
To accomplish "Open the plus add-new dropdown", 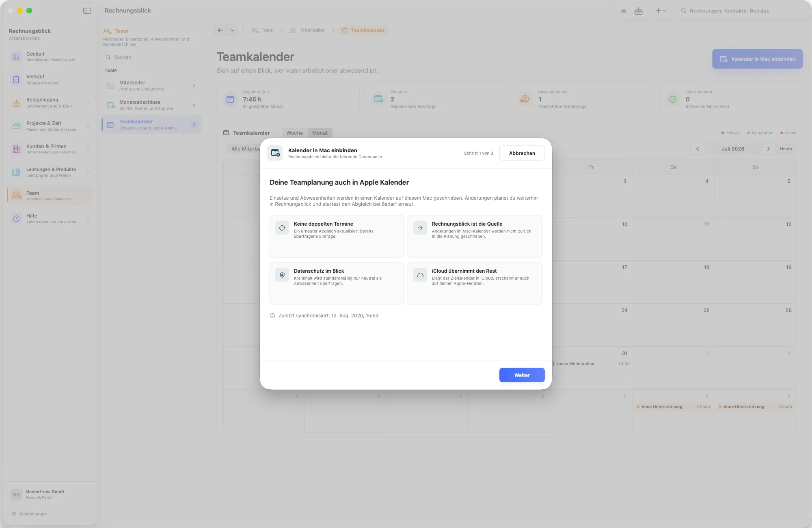I will pyautogui.click(x=661, y=11).
